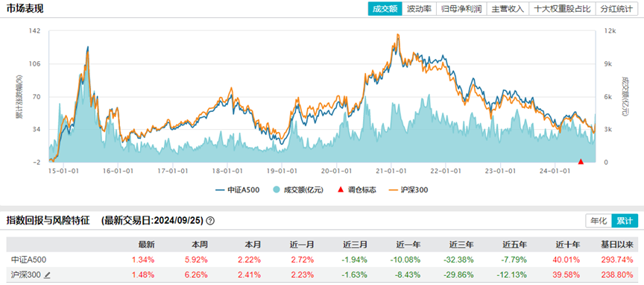Switch to the 波动率 tab
The height and width of the screenshot is (285, 644).
(x=419, y=9)
